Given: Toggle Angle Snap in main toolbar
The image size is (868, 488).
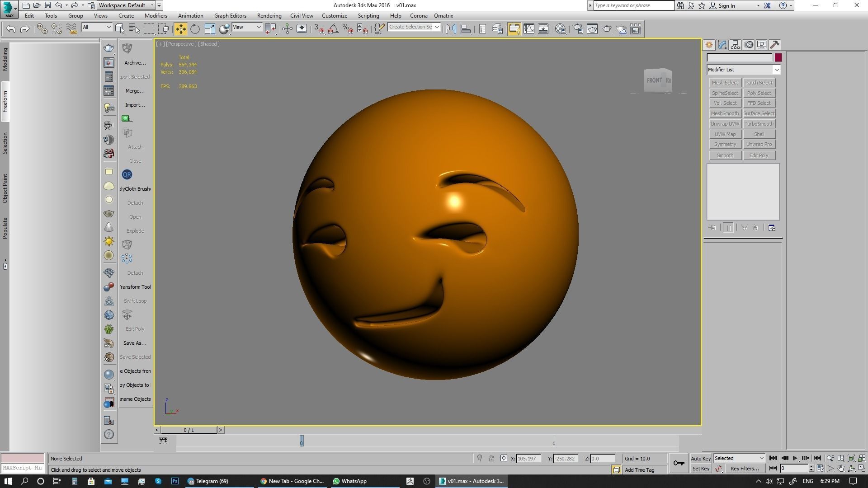Looking at the screenshot, I should click(x=334, y=29).
